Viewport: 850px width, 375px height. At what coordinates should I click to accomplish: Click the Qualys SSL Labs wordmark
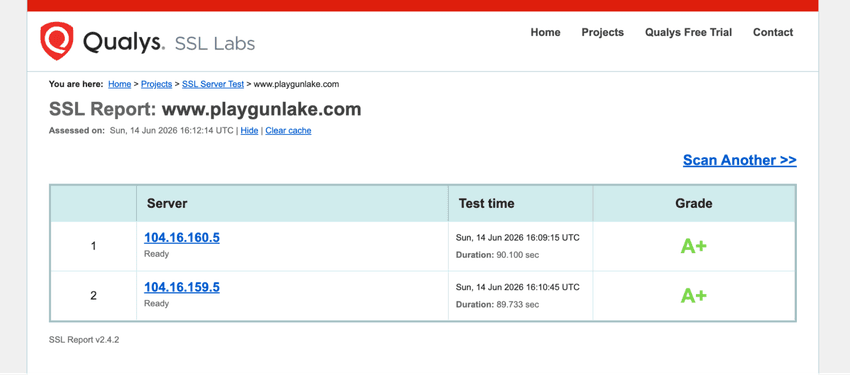(169, 42)
